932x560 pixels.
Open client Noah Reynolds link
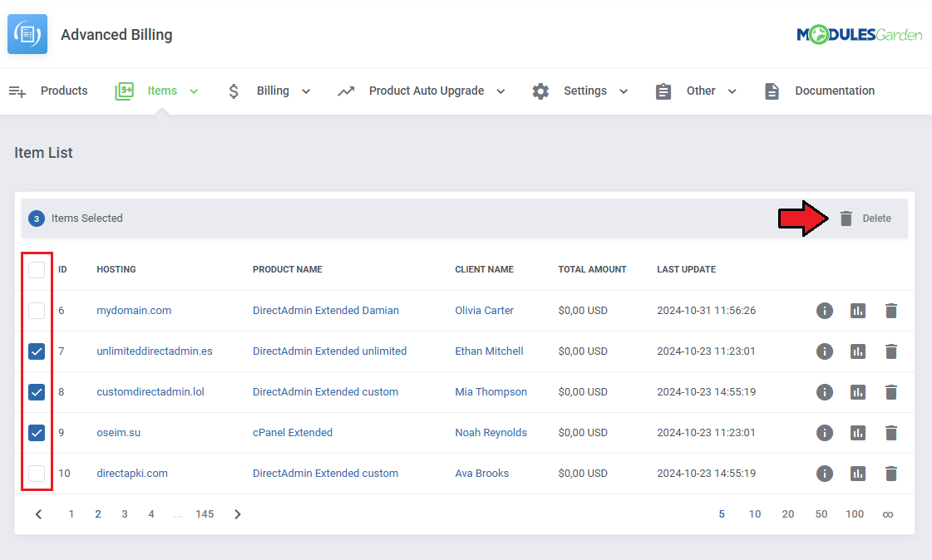coord(491,433)
